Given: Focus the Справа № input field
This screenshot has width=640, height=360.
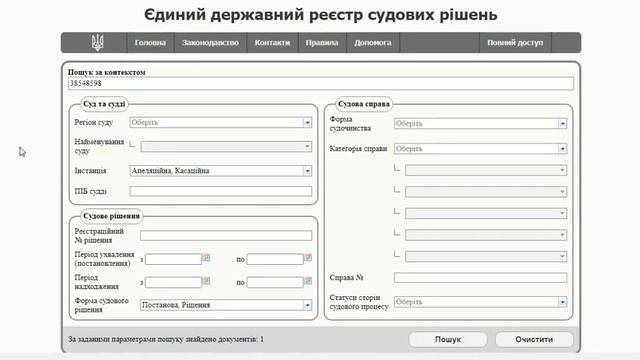Looking at the screenshot, I should [x=480, y=278].
